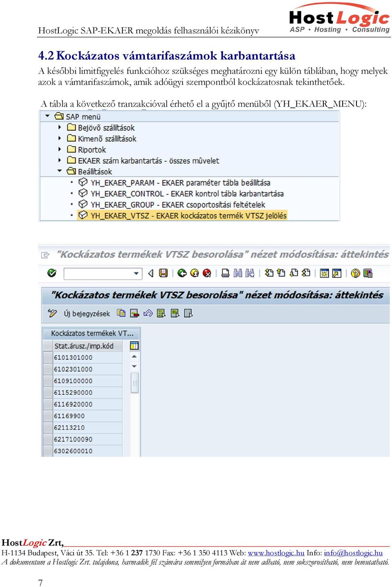Expand the Bejövő szállítások folder
This screenshot has width=392, height=587.
click(x=60, y=127)
